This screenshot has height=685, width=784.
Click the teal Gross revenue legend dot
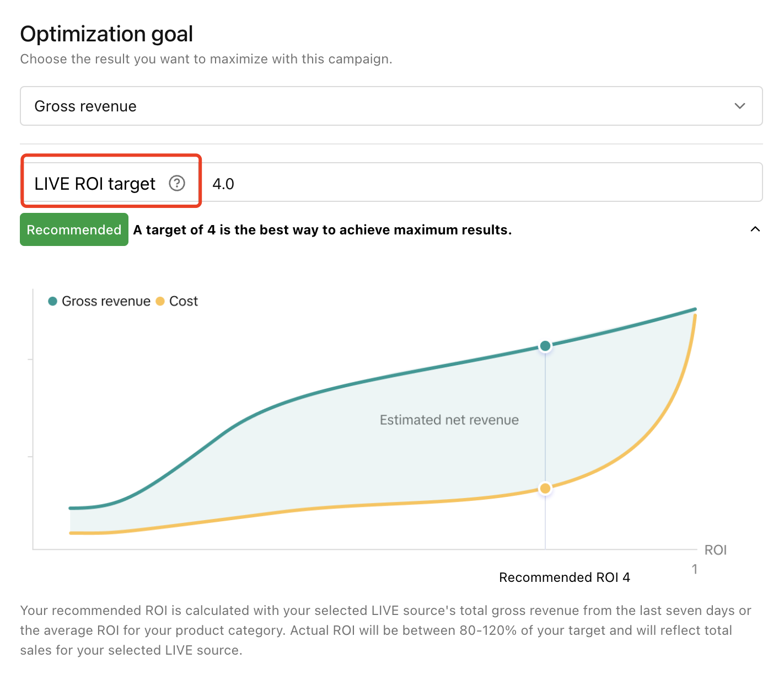pyautogui.click(x=53, y=301)
